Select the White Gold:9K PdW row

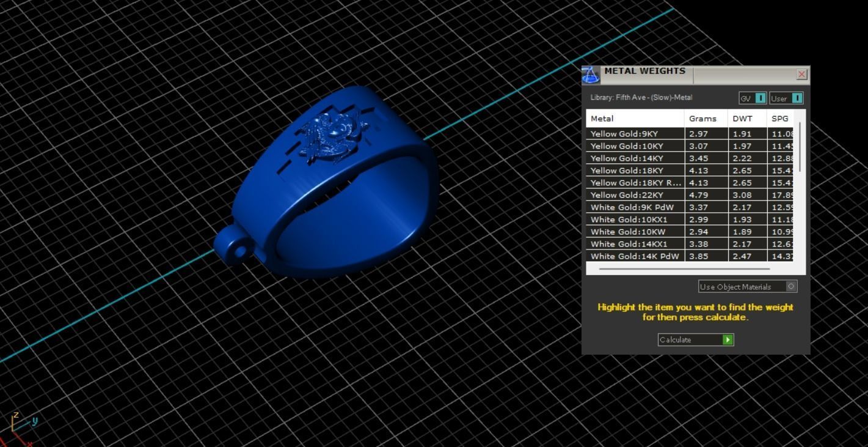click(690, 207)
